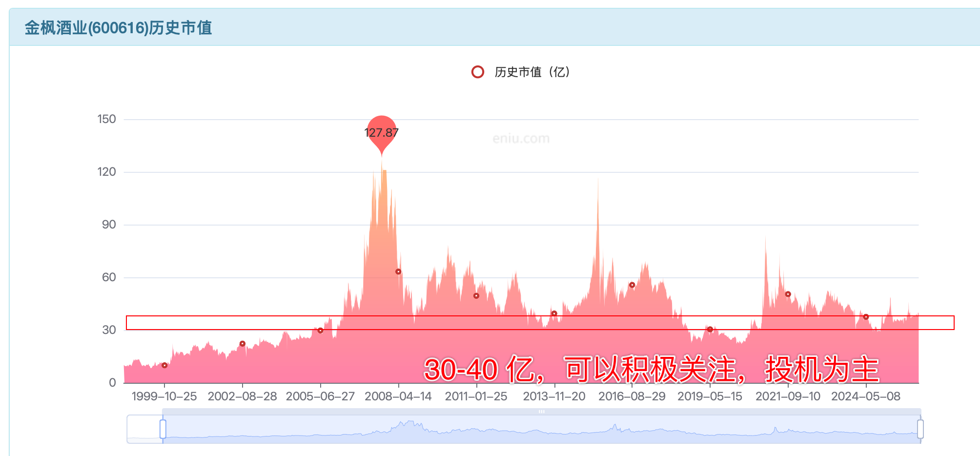The image size is (980, 456).
Task: Select the data point marker at 2019-05-15
Action: 710,330
